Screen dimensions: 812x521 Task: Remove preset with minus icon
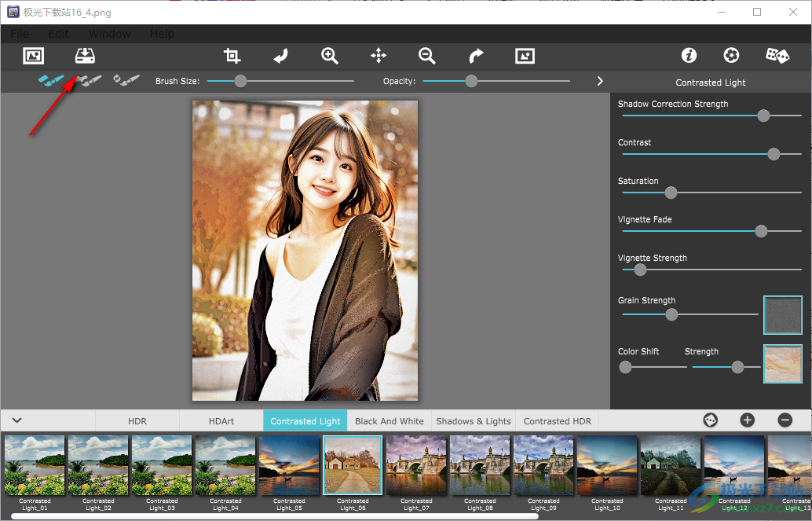point(785,420)
